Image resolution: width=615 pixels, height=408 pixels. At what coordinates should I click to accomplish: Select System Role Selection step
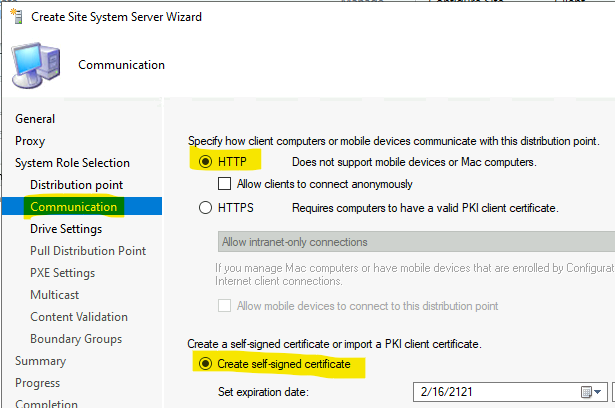click(x=72, y=163)
